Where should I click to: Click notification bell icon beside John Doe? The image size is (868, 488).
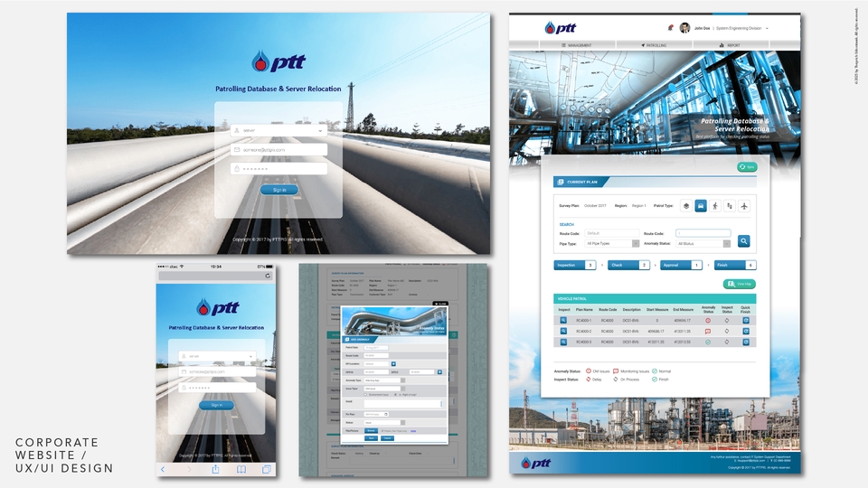click(x=670, y=28)
